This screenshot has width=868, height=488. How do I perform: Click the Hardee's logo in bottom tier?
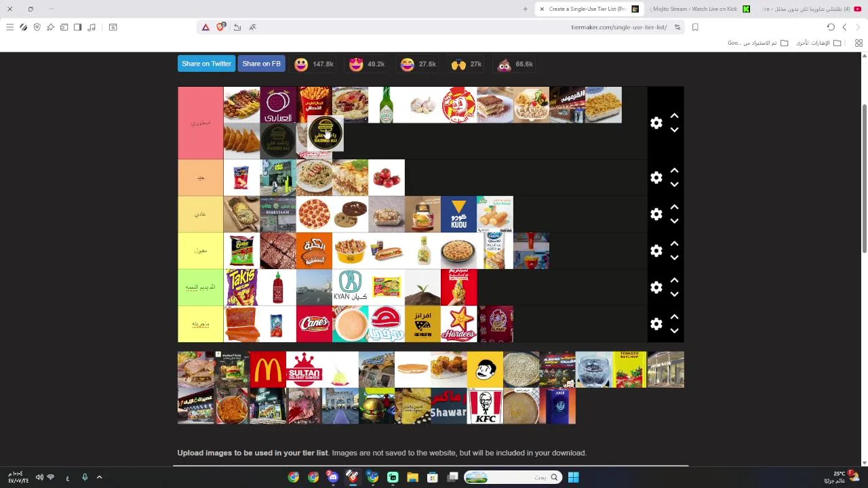coord(458,324)
